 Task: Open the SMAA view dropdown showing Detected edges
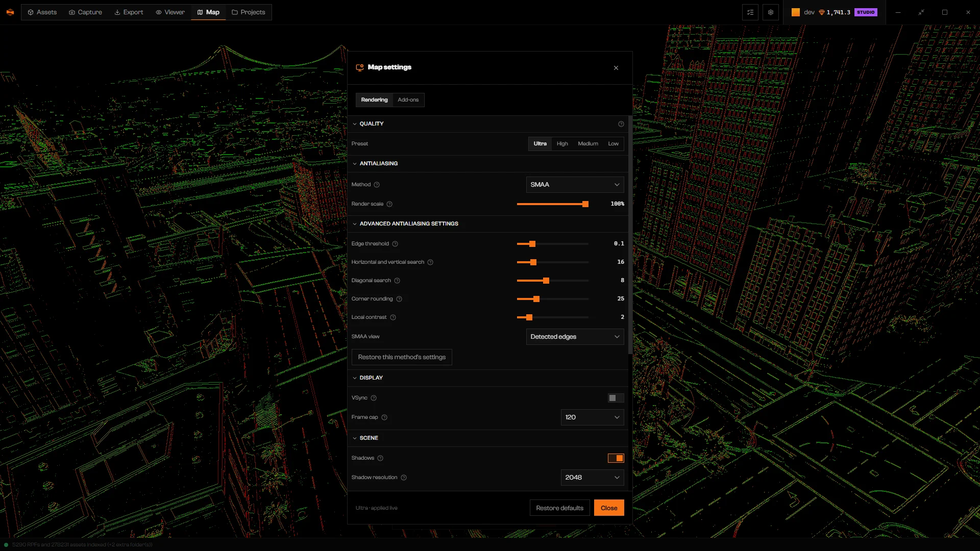[575, 337]
